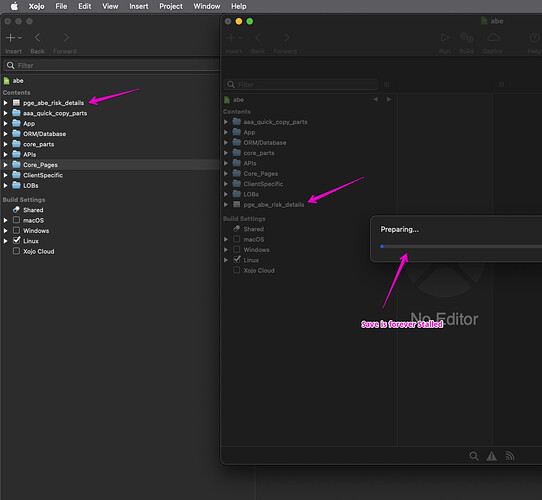Expand pge_abe_risk_details in front window

coord(226,205)
